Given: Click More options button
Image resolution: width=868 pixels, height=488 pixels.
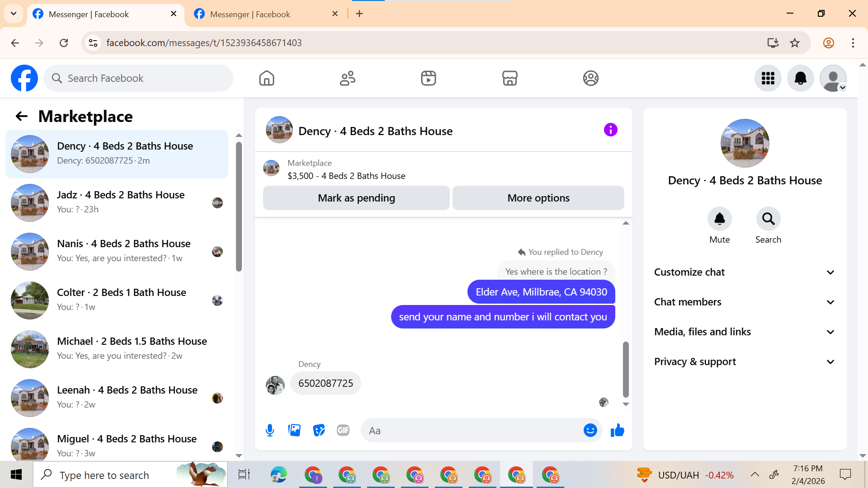Looking at the screenshot, I should [x=538, y=198].
